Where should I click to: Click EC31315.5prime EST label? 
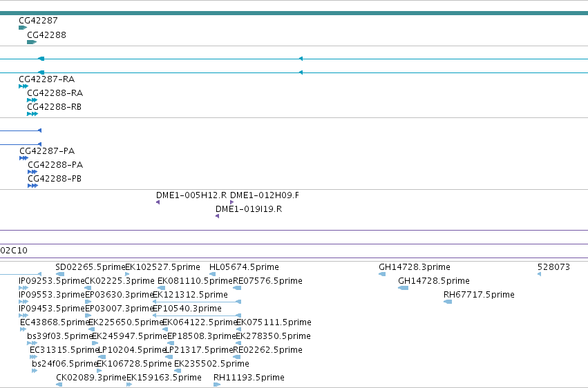click(x=64, y=350)
